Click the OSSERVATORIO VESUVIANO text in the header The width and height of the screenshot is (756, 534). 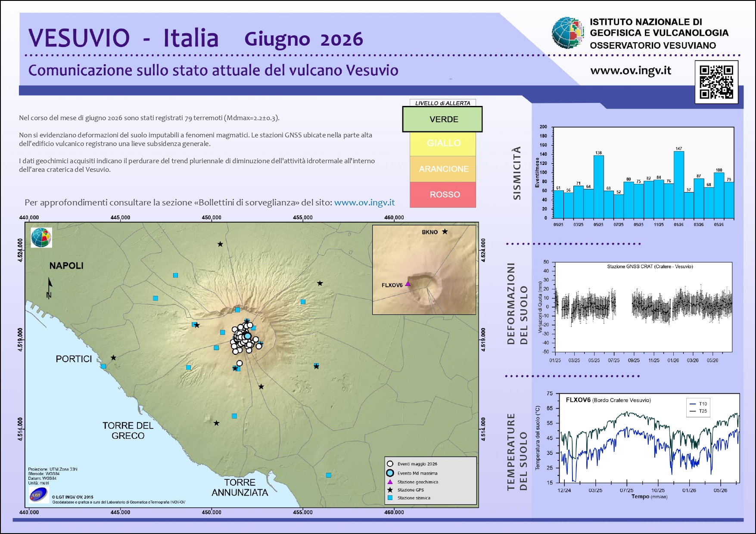(x=653, y=45)
